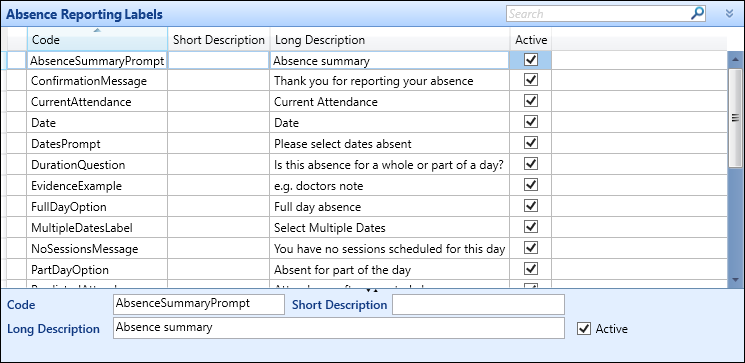Select the FullDayOption code cell
This screenshot has height=363, width=745.
(97, 207)
